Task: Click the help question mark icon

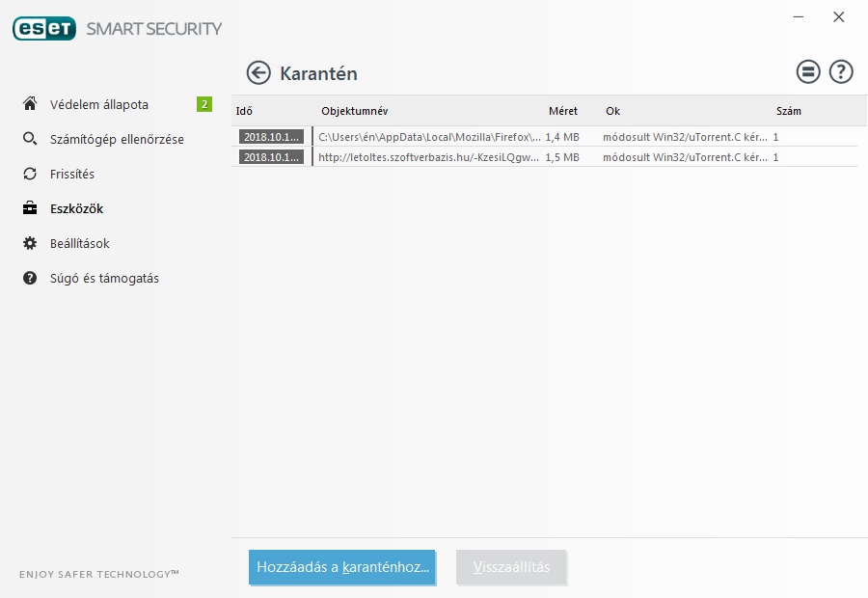Action: (841, 71)
